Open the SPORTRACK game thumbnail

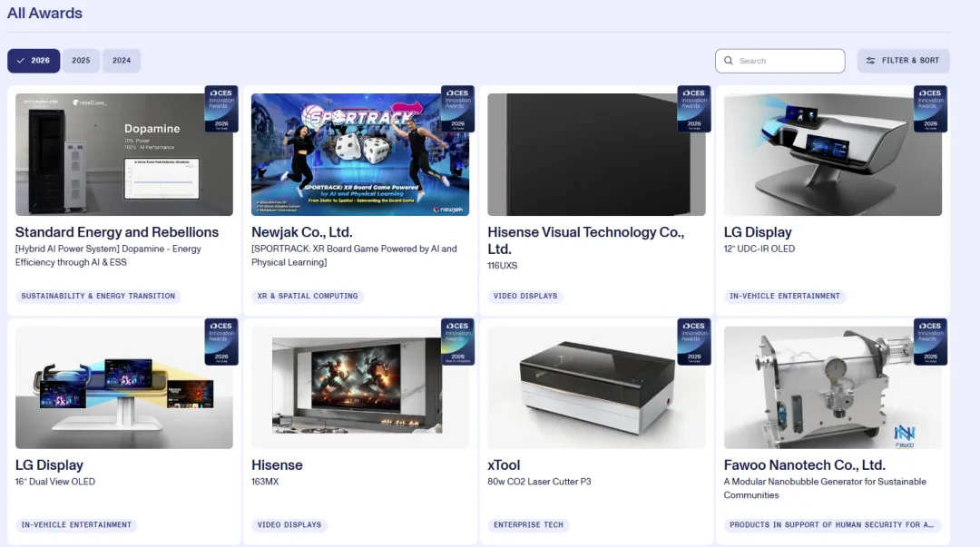pos(360,154)
